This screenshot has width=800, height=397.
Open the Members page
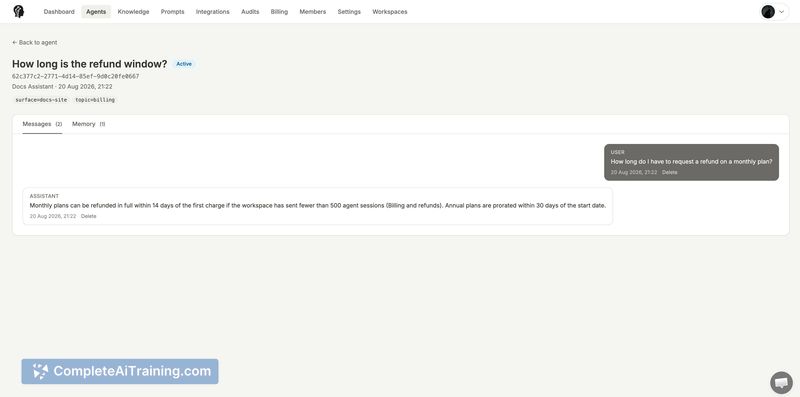tap(312, 12)
